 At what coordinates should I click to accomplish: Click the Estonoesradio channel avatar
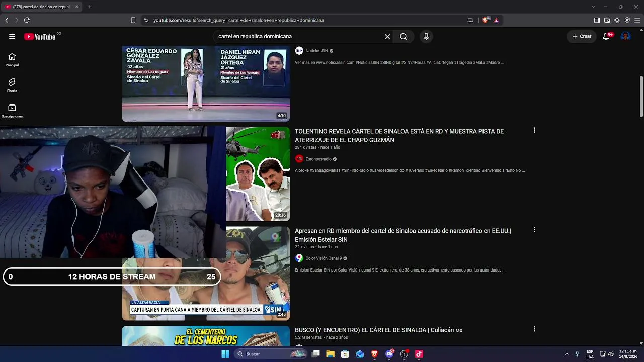(x=299, y=159)
